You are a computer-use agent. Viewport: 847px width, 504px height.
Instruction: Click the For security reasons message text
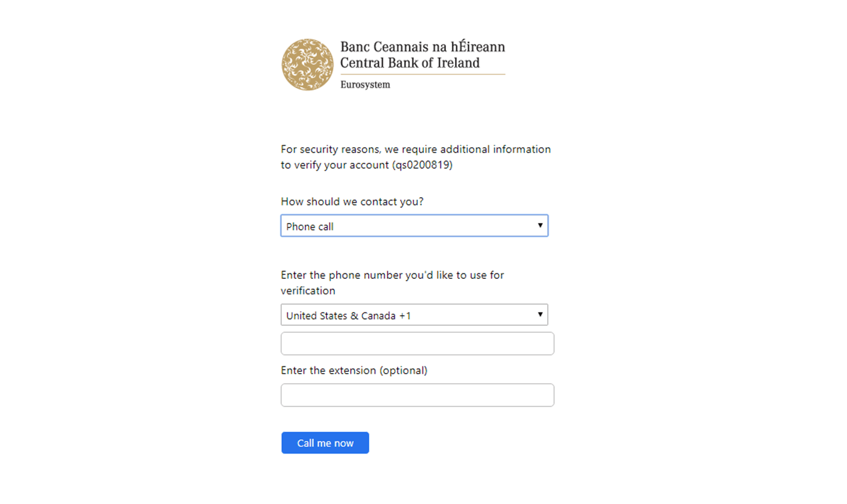pos(416,157)
